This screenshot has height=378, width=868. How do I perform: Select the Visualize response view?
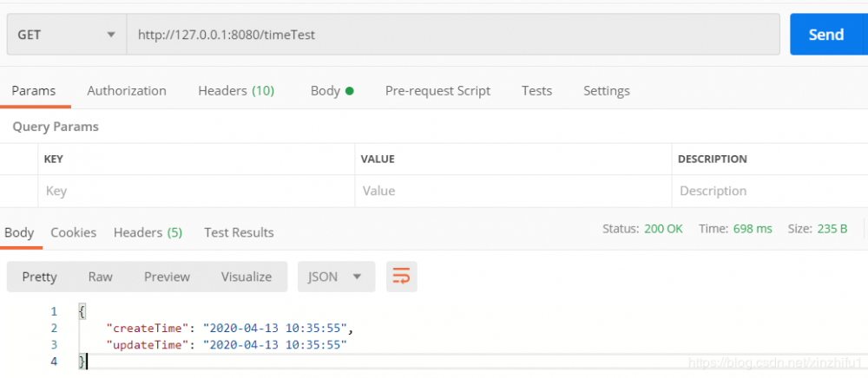pyautogui.click(x=246, y=277)
